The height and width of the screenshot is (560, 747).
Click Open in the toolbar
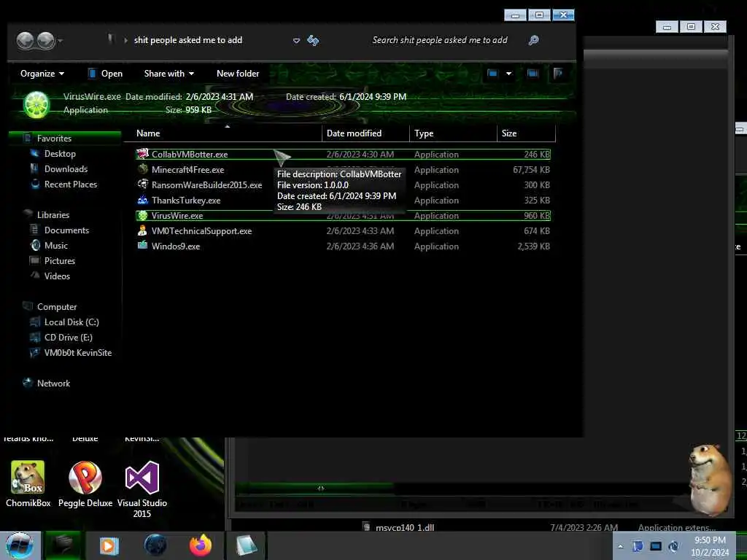105,74
